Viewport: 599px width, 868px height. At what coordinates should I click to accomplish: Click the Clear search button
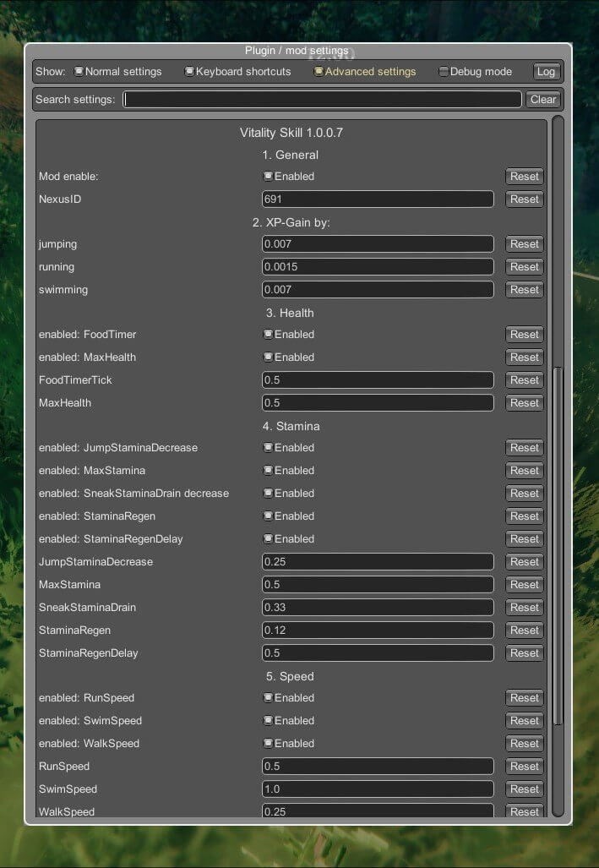click(542, 100)
